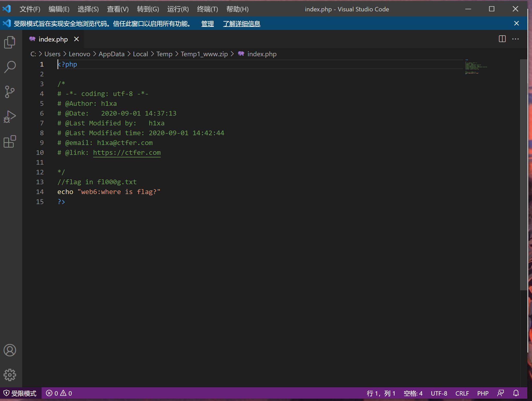
Task: Change line endings via CRLF status item
Action: [x=462, y=393]
